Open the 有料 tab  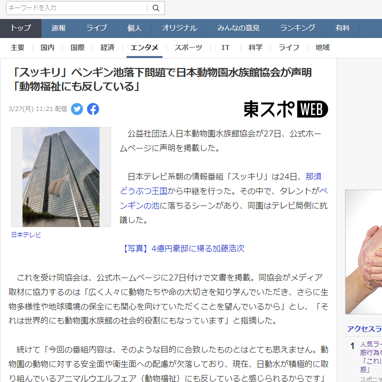[343, 28]
